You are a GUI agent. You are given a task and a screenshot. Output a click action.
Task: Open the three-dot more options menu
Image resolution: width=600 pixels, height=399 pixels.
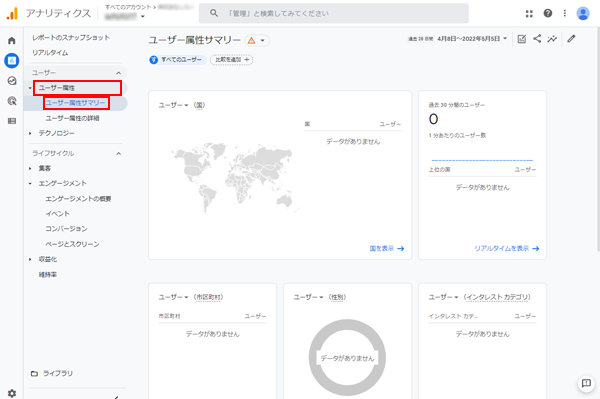click(565, 13)
